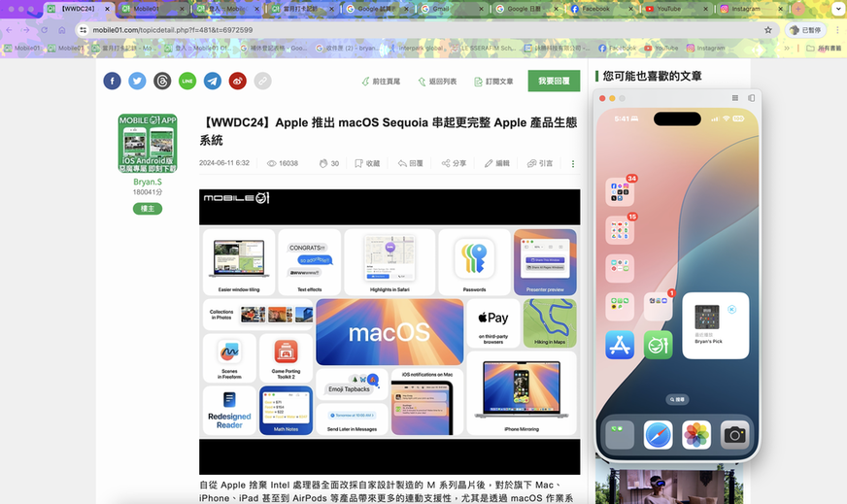The height and width of the screenshot is (504, 847).
Task: Switch to the 當月打卡記錄 tab
Action: [304, 9]
